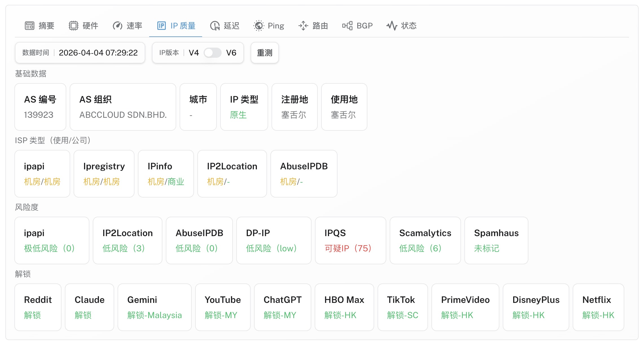Viewport: 644px width, 346px height.
Task: Click the 使用地 value 塞舌尔
Action: pos(343,115)
